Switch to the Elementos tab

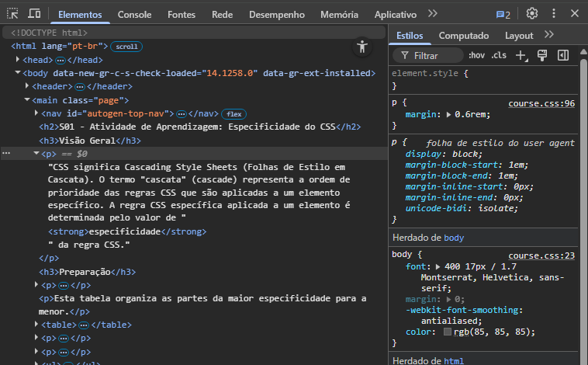[80, 15]
